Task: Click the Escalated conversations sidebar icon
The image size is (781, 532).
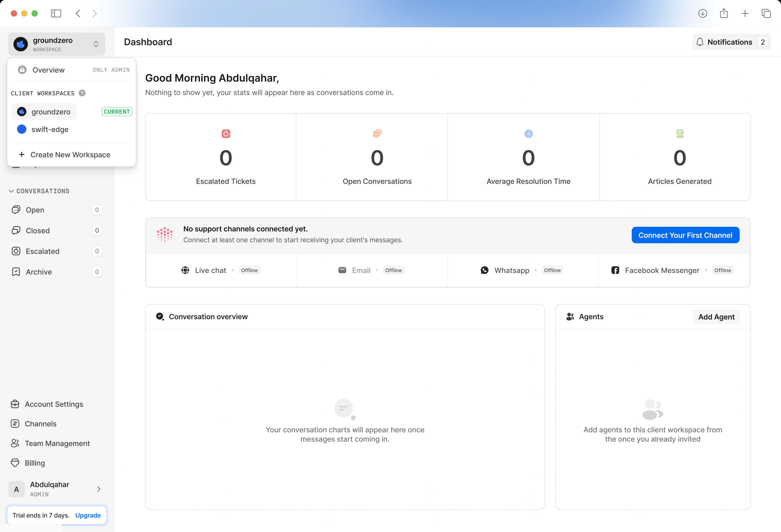Action: point(16,251)
